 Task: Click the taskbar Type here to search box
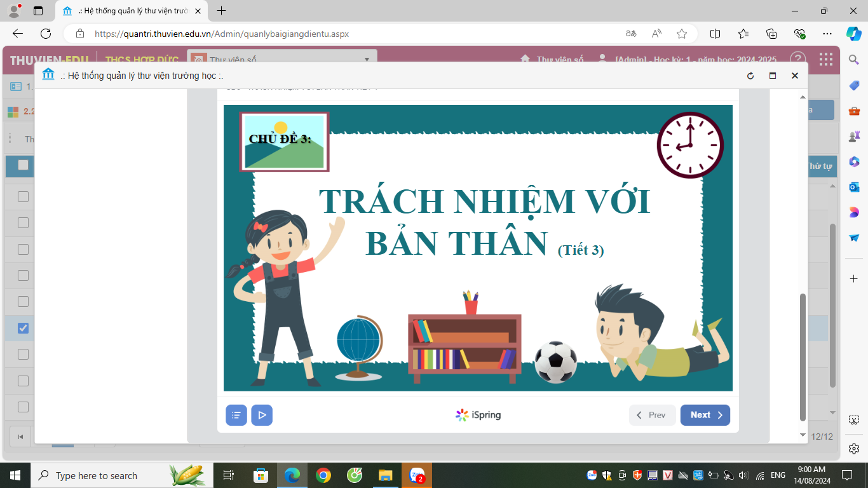(121, 475)
